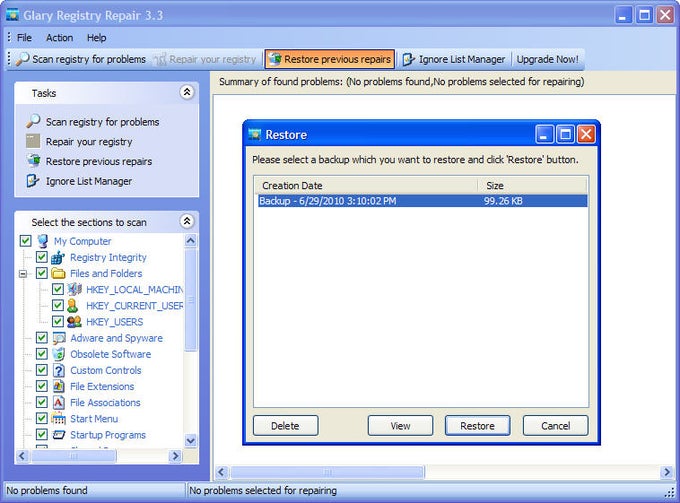680x503 pixels.
Task: Sort by Creation Date column header
Action: pos(366,186)
